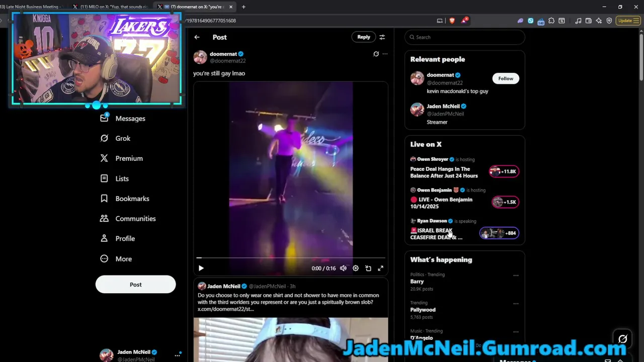Open listeners bubble showing +11.8K
Image resolution: width=644 pixels, height=362 pixels.
(x=504, y=171)
